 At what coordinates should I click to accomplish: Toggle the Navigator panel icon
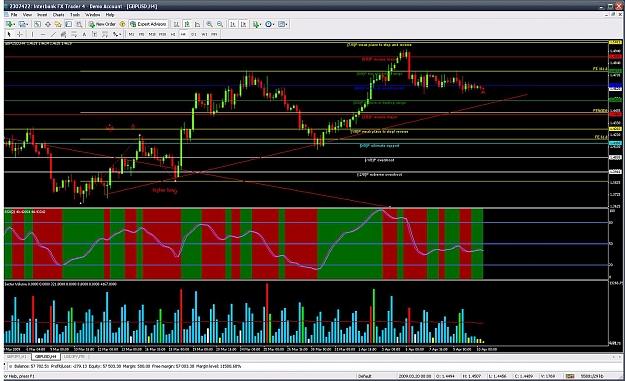click(x=58, y=24)
